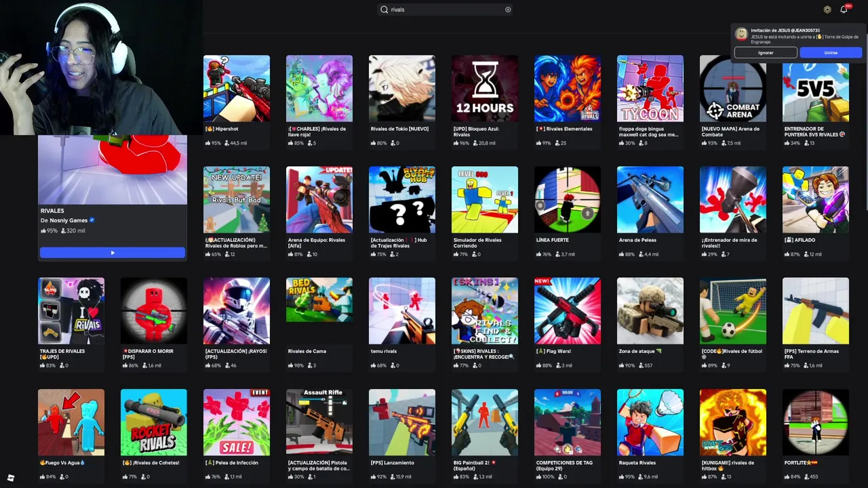Open the temu rivals thumbnail
Screen dimensions: 868x488
(x=402, y=311)
